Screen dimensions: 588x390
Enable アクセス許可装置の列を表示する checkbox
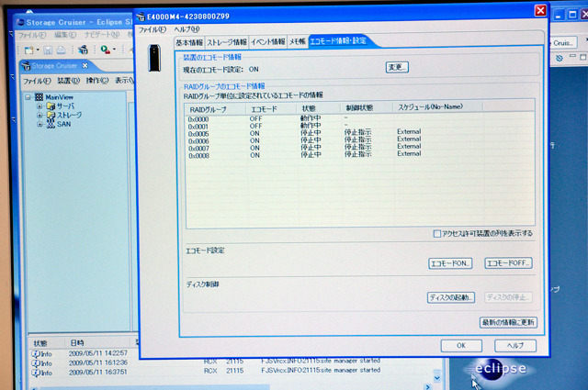pos(437,234)
